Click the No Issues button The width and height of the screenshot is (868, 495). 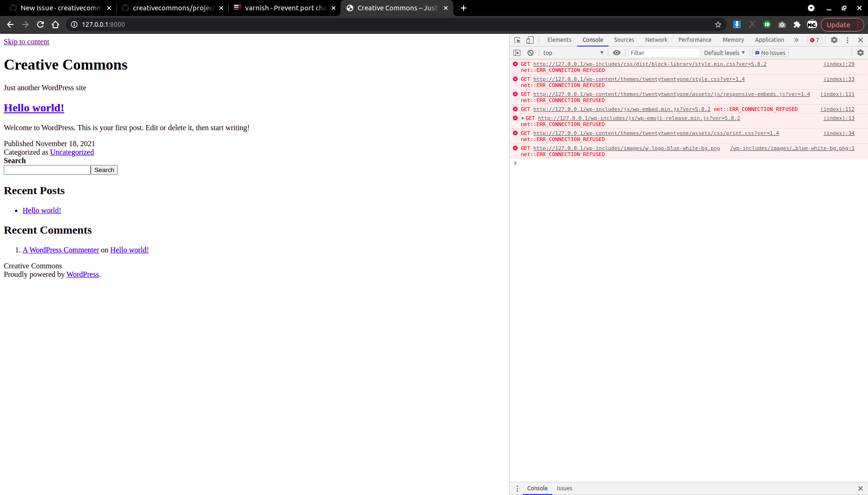pyautogui.click(x=770, y=53)
